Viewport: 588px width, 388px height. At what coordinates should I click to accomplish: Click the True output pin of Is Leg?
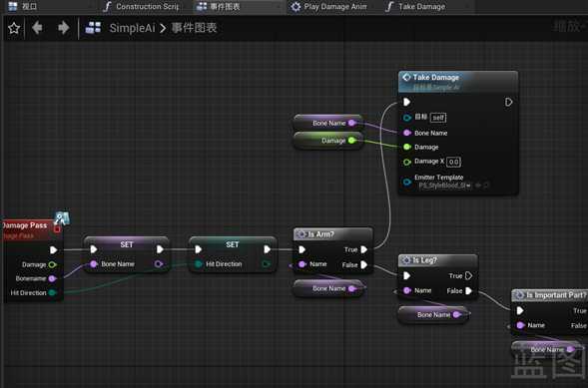469,276
